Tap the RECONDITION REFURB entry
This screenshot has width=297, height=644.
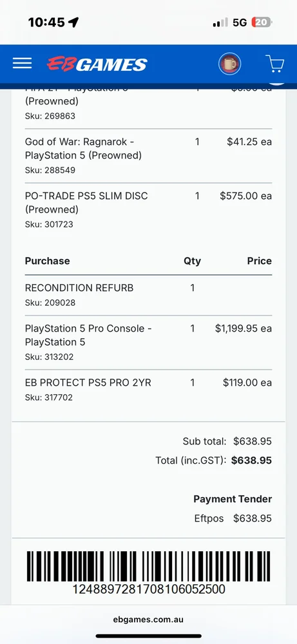[x=148, y=295]
